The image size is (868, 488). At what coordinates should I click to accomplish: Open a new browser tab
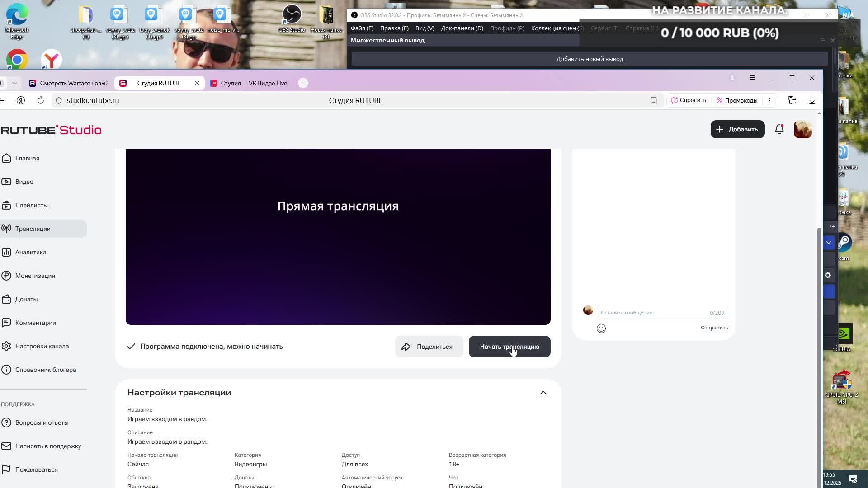303,83
